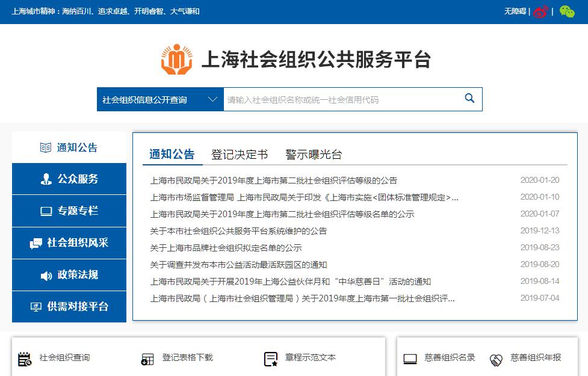Click the 慈善组织名录 laptop icon

coord(410,359)
